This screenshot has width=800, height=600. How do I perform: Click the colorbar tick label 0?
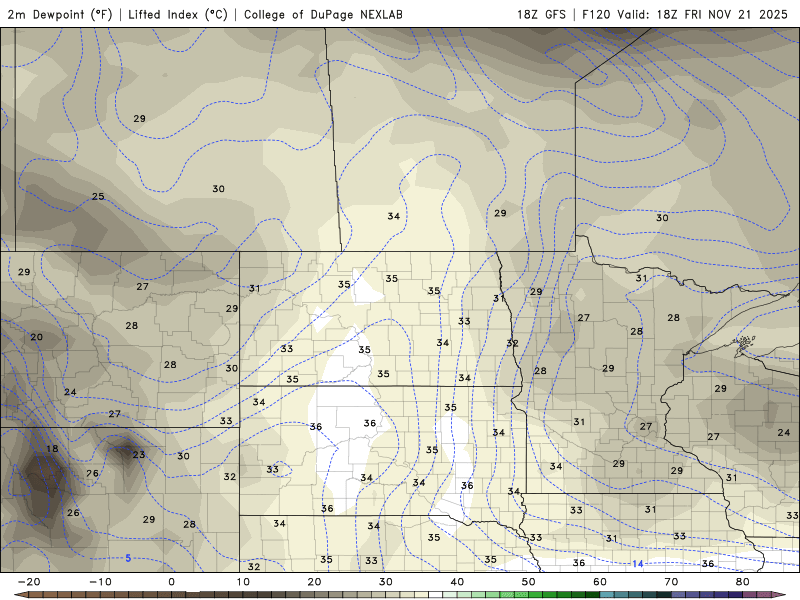pos(171,582)
